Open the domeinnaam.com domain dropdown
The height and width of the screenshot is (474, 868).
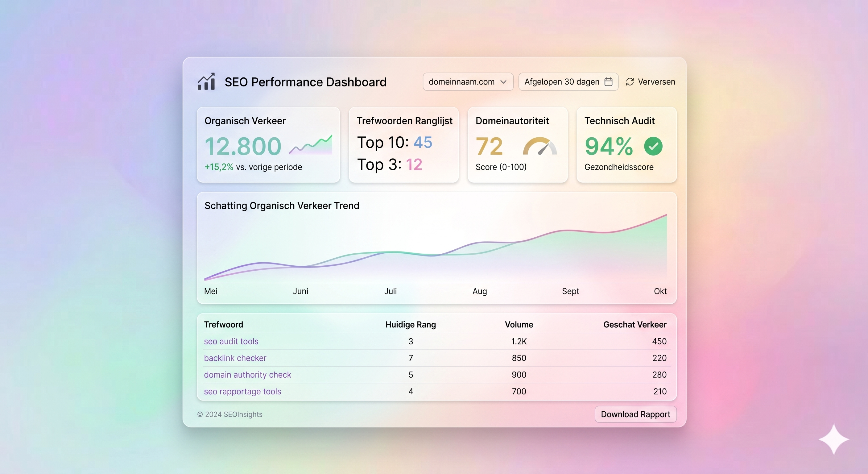[468, 81]
